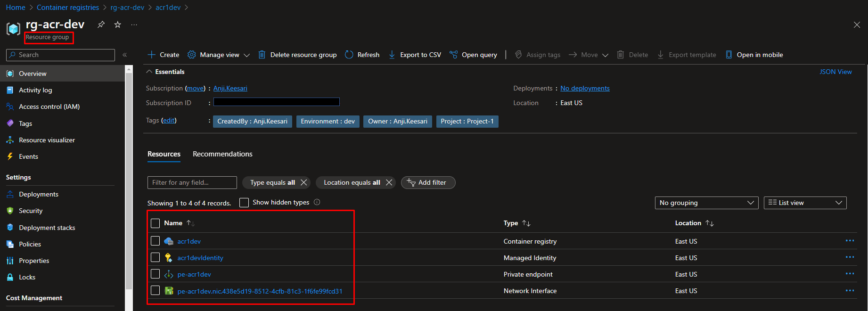The image size is (868, 311).
Task: Click the Create plus icon
Action: [152, 55]
